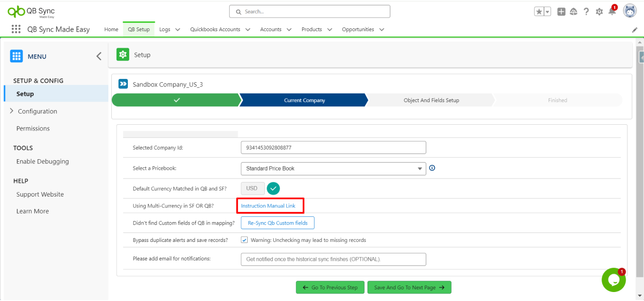Focus the global Search box

(309, 11)
